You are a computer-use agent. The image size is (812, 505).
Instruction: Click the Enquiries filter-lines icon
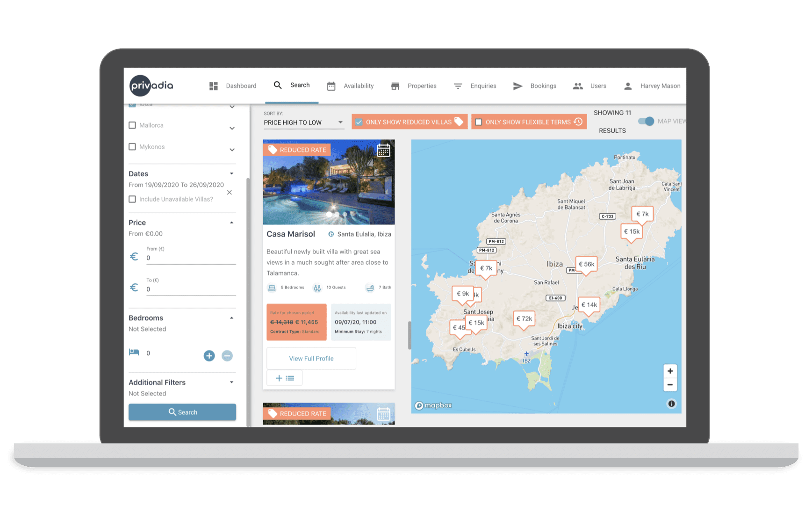click(x=458, y=86)
